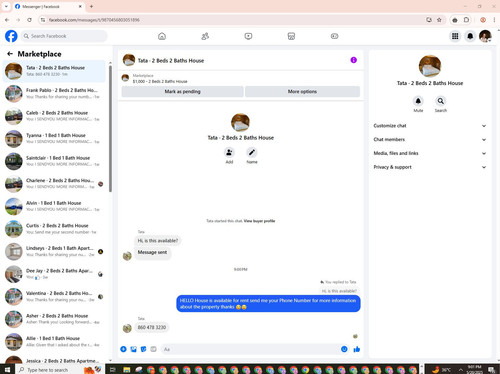Click Mark as pending button
This screenshot has height=374, width=500.
click(182, 91)
